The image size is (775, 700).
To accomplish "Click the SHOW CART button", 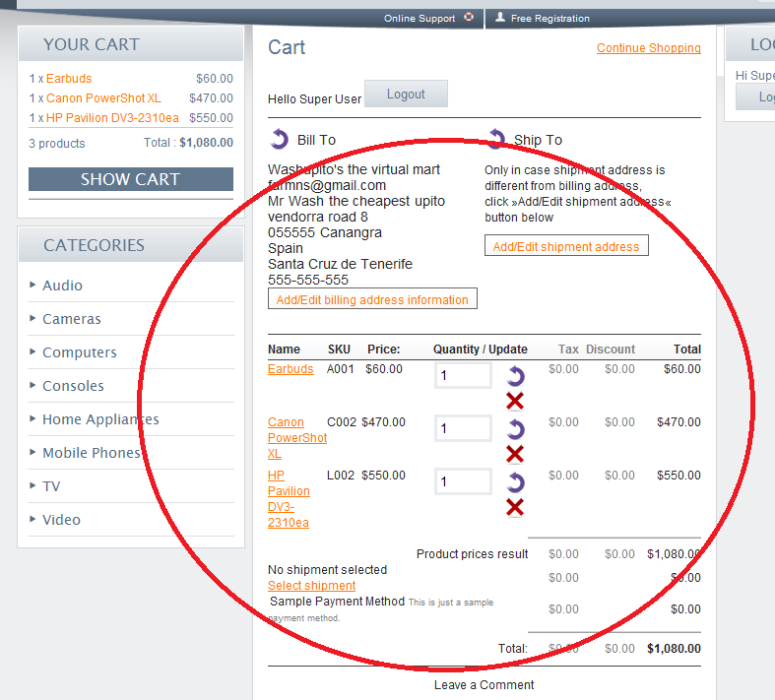I will click(x=131, y=179).
